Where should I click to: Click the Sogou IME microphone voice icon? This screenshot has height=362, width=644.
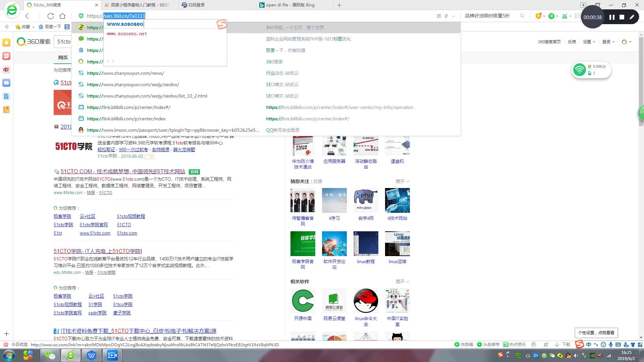tap(611, 345)
